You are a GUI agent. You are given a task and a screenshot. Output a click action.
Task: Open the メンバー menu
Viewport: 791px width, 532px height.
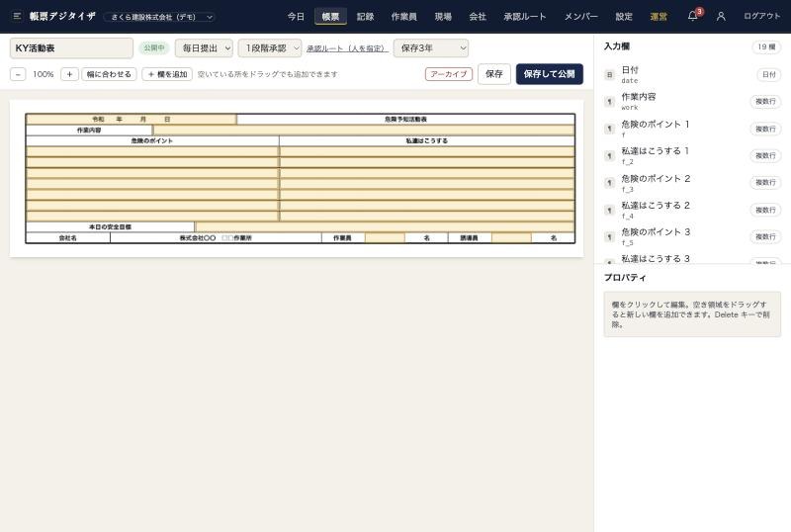coord(580,16)
